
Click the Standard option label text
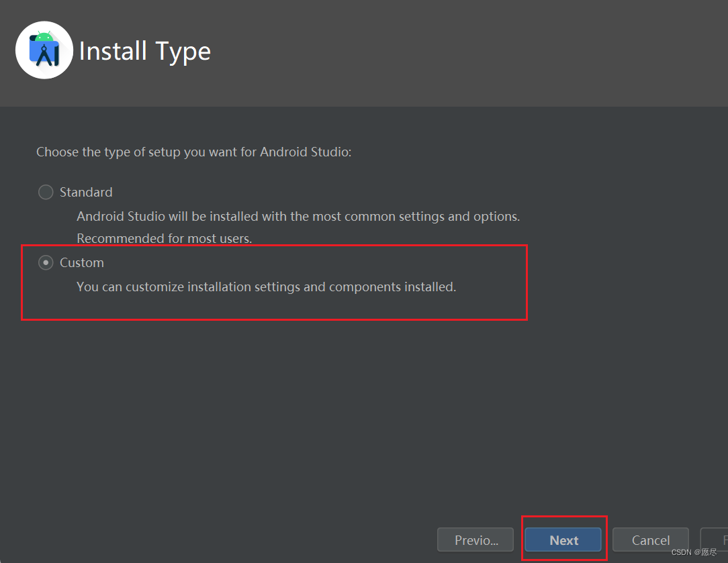coord(85,192)
